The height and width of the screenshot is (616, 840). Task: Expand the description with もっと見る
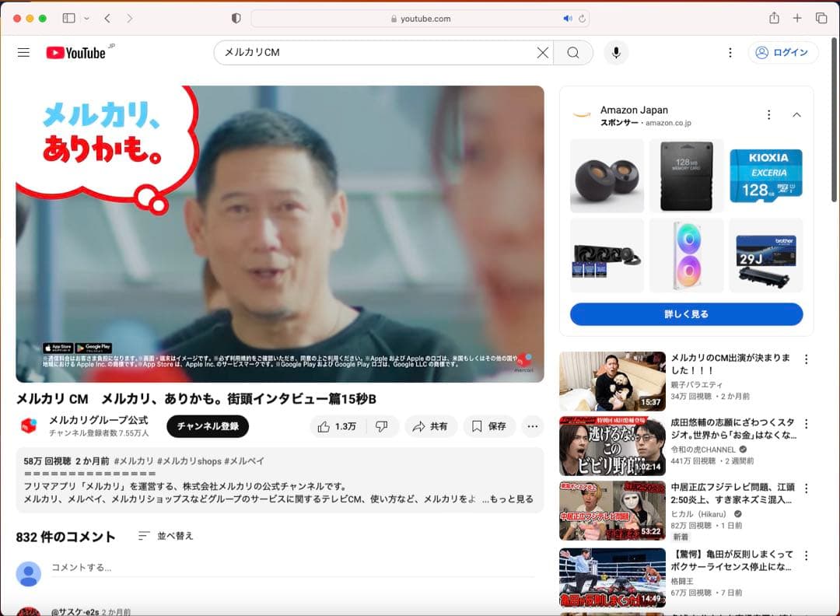tap(508, 499)
